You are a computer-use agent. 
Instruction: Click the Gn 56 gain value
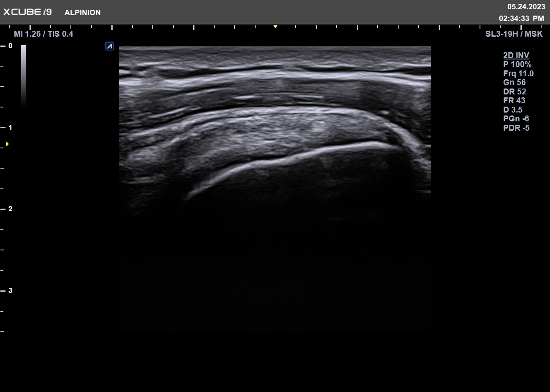coord(514,83)
